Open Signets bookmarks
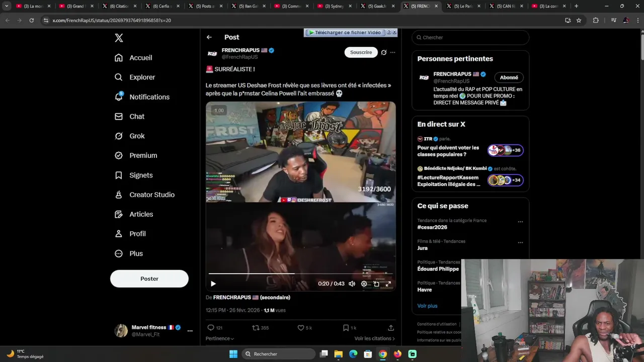Image resolution: width=644 pixels, height=362 pixels. pos(133,175)
